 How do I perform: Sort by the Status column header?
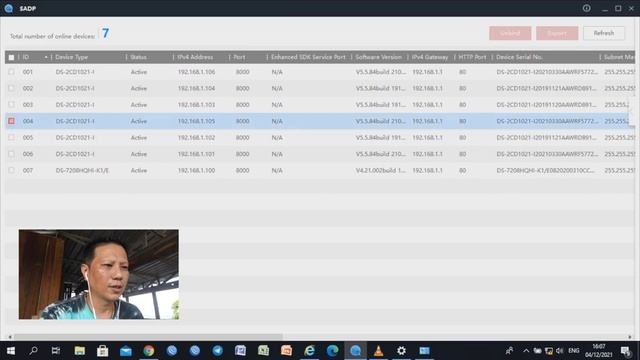138,57
